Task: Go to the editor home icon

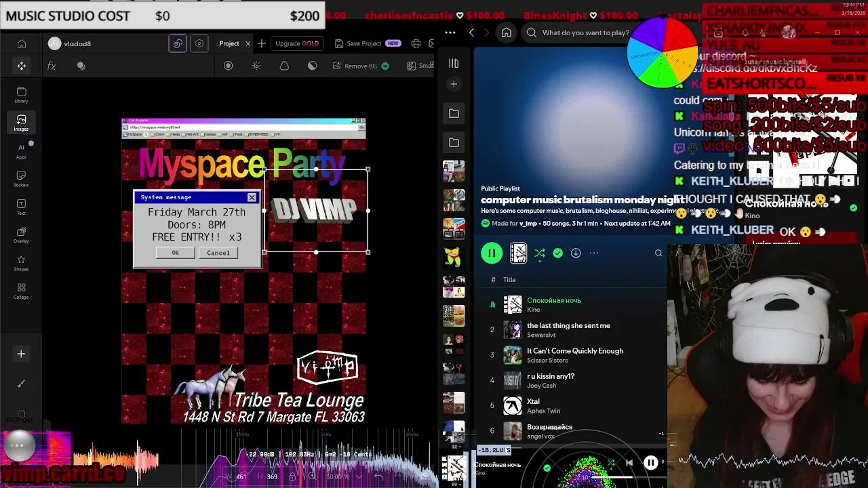Action: pyautogui.click(x=22, y=43)
